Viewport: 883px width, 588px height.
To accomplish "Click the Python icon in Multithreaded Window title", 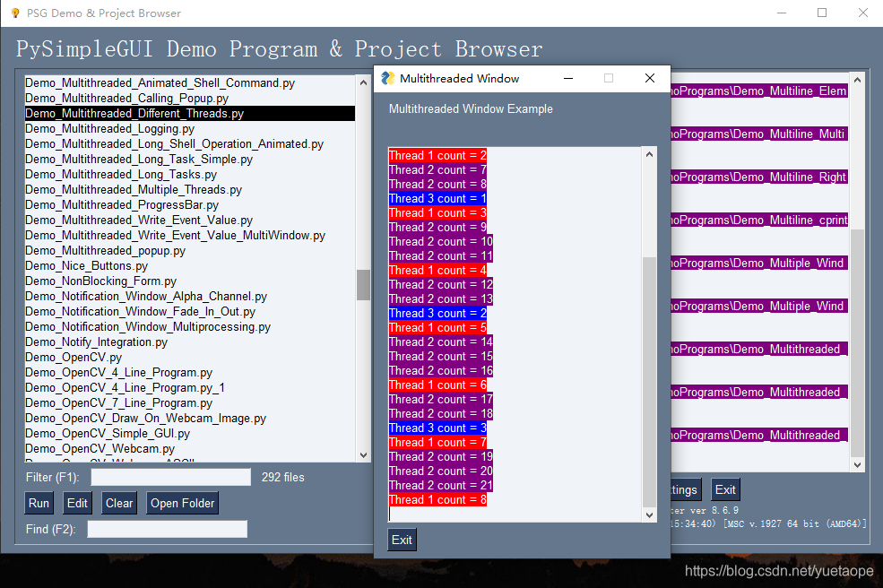I will pyautogui.click(x=388, y=78).
